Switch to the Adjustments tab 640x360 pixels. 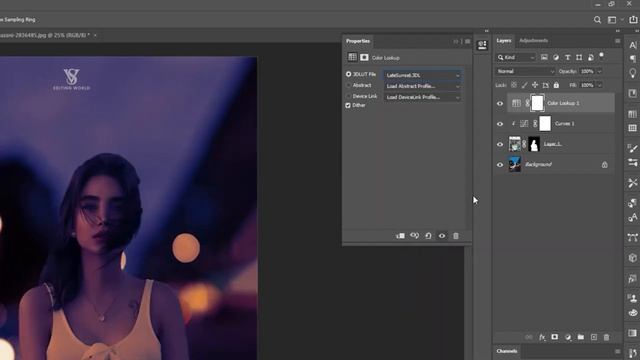coord(533,40)
